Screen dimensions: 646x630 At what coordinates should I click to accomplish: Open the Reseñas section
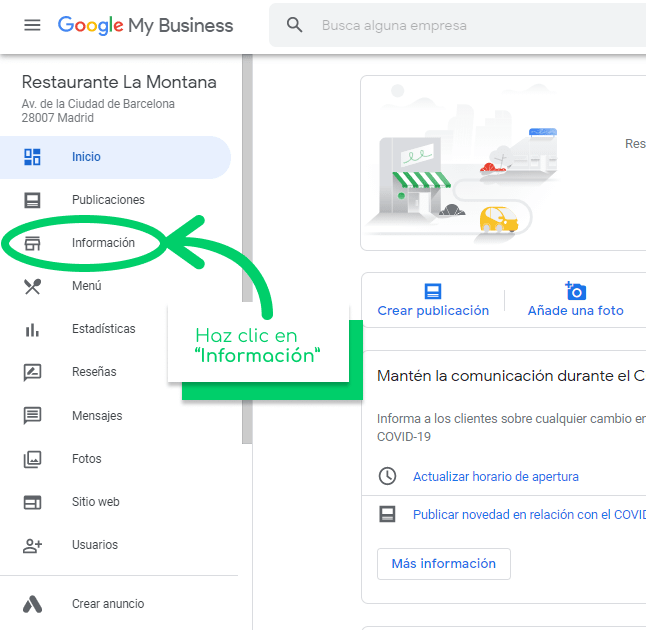(94, 372)
